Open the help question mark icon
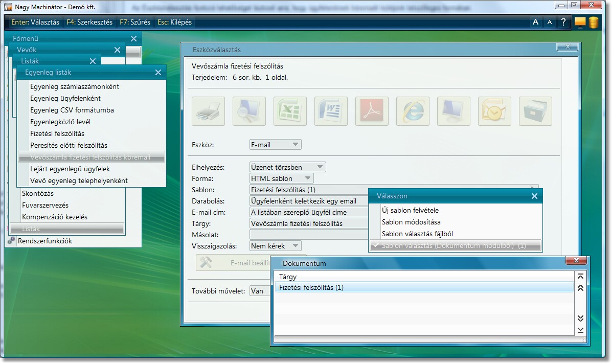Viewport: 612px width, 364px height. point(563,22)
